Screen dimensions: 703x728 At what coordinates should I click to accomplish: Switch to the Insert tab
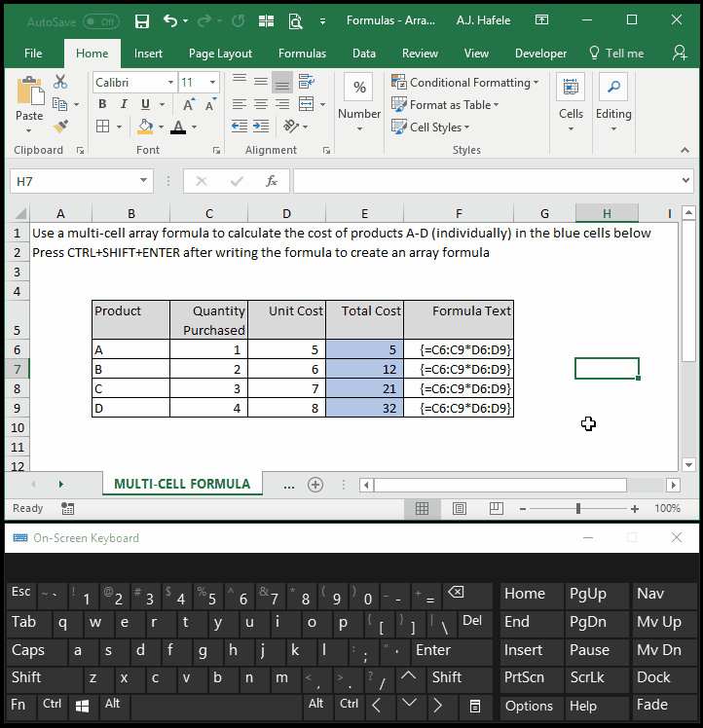pyautogui.click(x=148, y=54)
